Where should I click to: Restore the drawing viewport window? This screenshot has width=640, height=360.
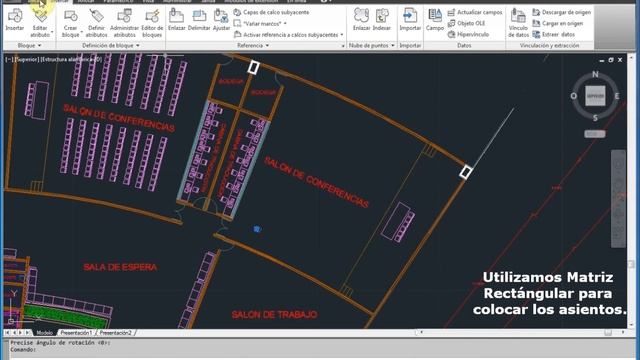click(611, 60)
